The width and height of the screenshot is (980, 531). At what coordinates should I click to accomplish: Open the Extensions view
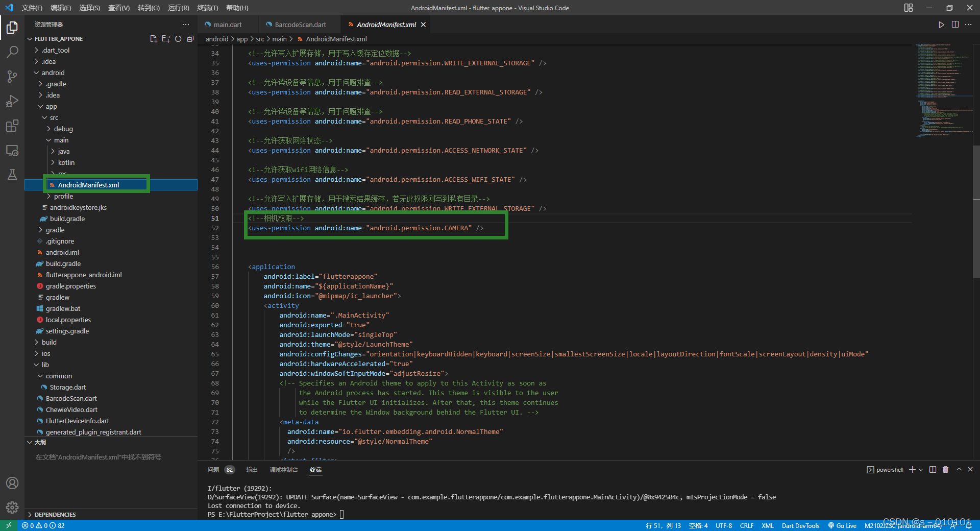(x=12, y=125)
